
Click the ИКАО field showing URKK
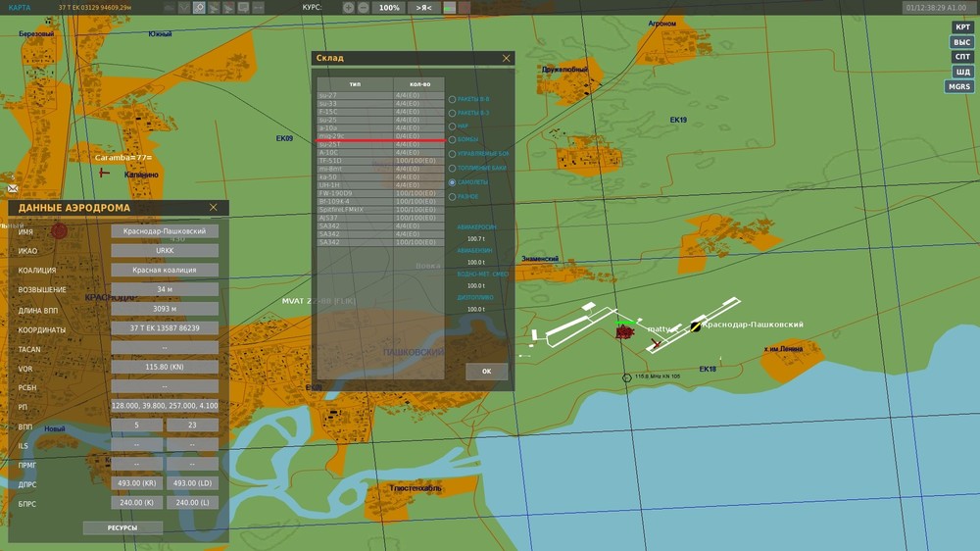[x=165, y=250]
